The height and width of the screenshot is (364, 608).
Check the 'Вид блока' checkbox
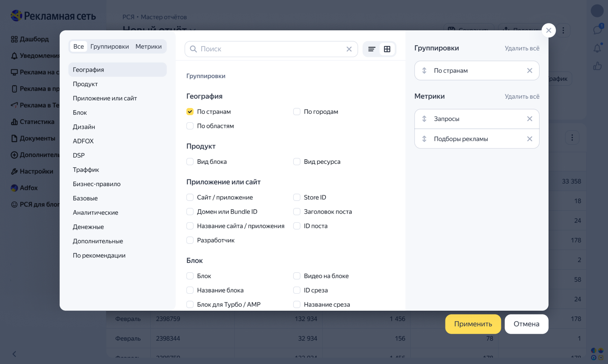pyautogui.click(x=190, y=162)
